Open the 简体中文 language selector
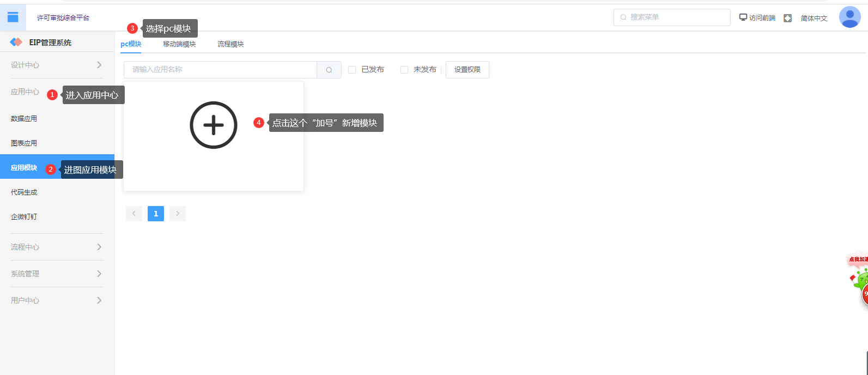 pyautogui.click(x=814, y=18)
